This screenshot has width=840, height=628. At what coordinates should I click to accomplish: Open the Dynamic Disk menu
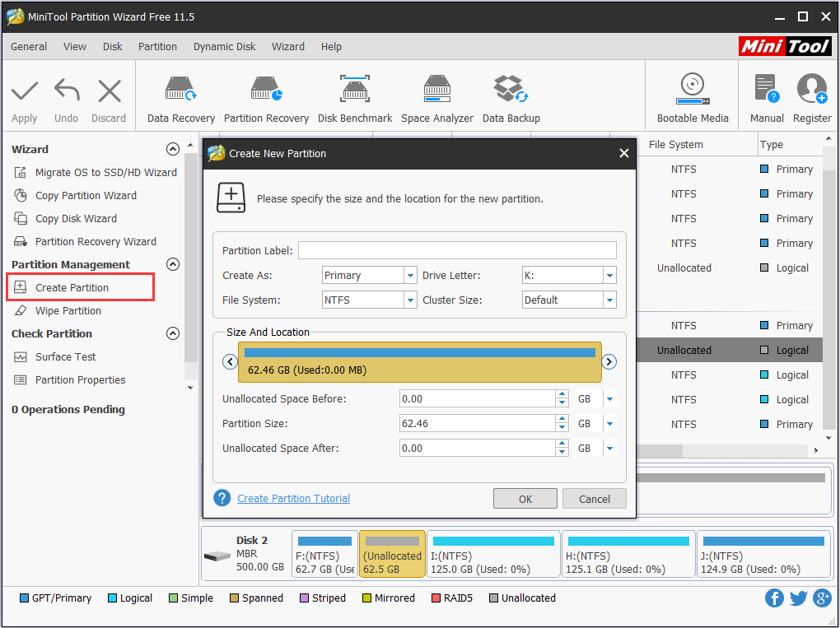pyautogui.click(x=225, y=47)
